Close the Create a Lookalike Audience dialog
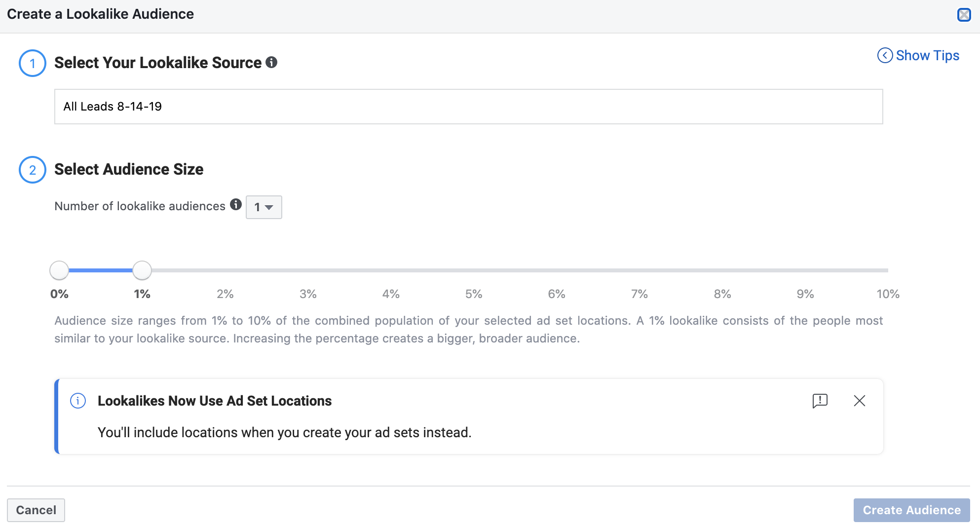Image resolution: width=980 pixels, height=528 pixels. point(964,15)
